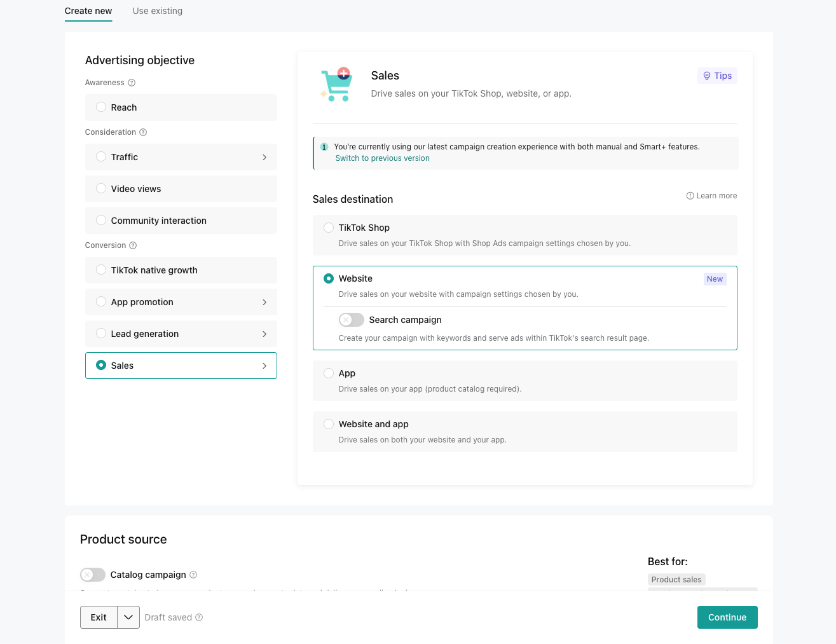Select App promotion objective radio
The image size is (836, 644).
pos(101,301)
